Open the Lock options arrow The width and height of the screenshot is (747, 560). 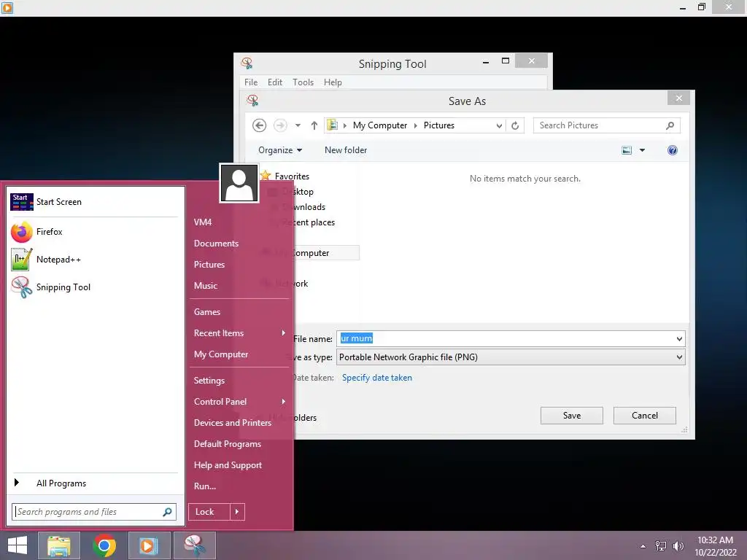[x=237, y=512]
